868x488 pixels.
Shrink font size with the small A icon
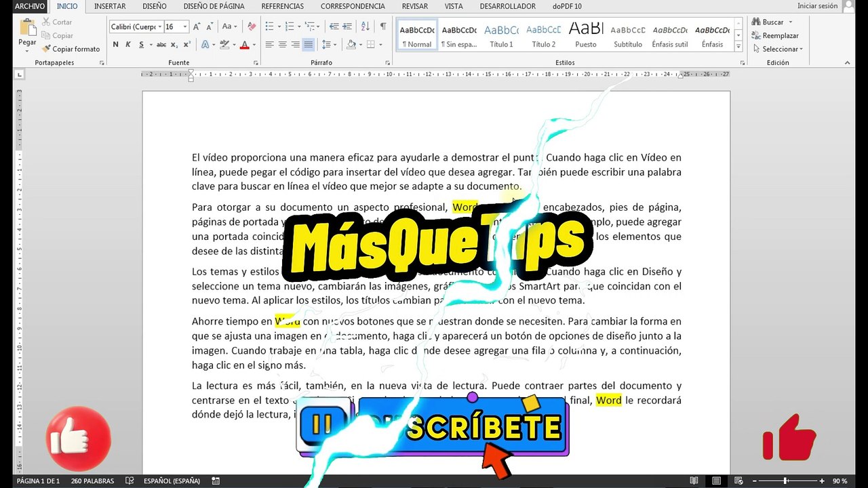tap(209, 26)
